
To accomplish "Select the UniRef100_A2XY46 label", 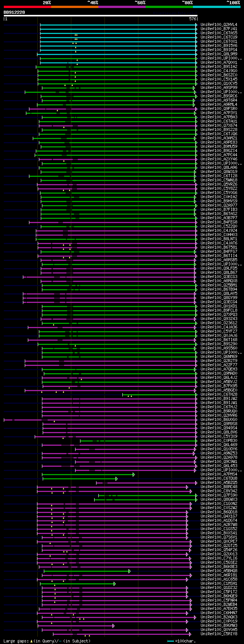I will pyautogui.click(x=219, y=159).
